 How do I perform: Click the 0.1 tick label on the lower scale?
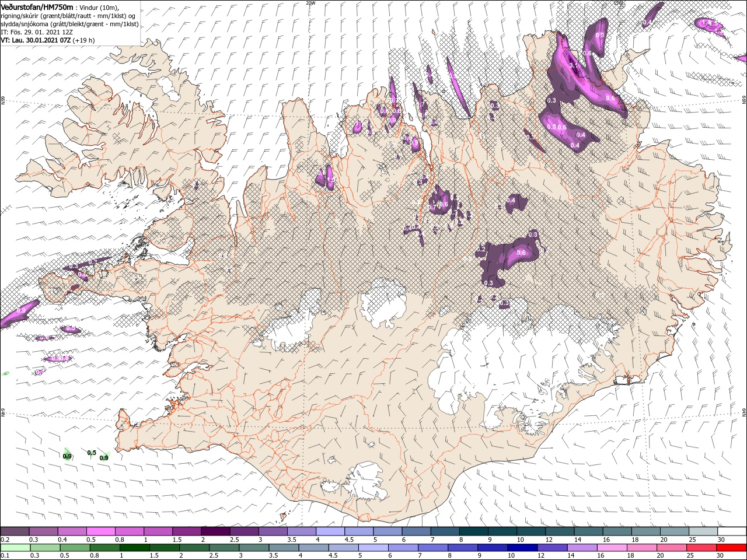(x=4, y=556)
